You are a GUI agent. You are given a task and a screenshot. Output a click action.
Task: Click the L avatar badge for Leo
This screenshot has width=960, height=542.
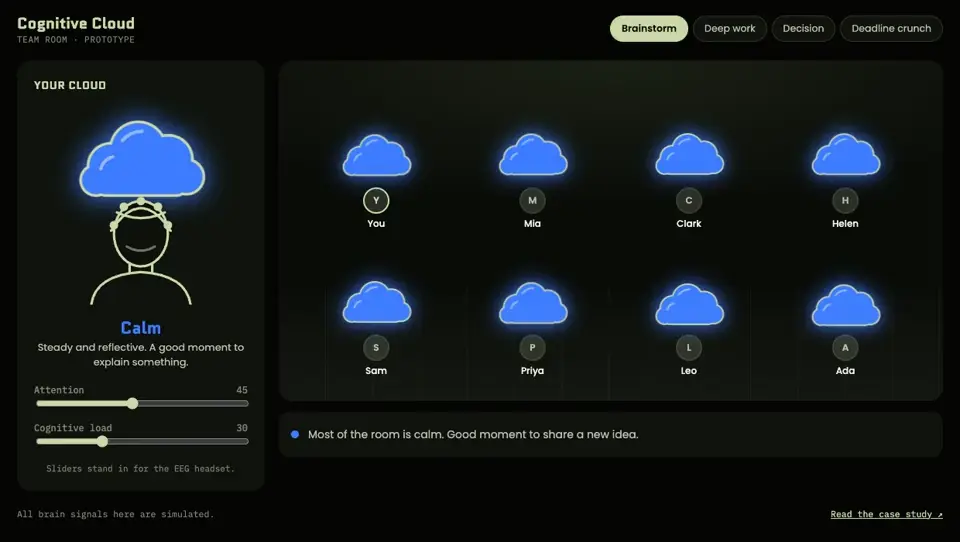689,347
